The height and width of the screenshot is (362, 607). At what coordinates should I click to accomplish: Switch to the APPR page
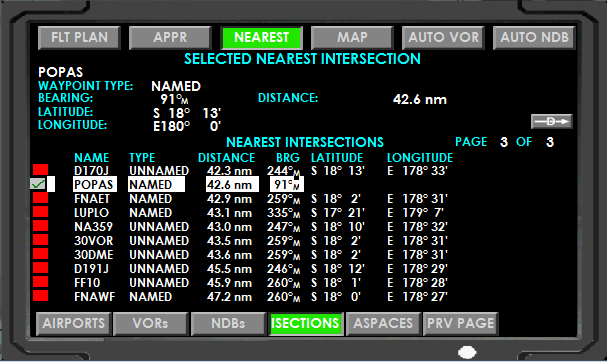170,38
